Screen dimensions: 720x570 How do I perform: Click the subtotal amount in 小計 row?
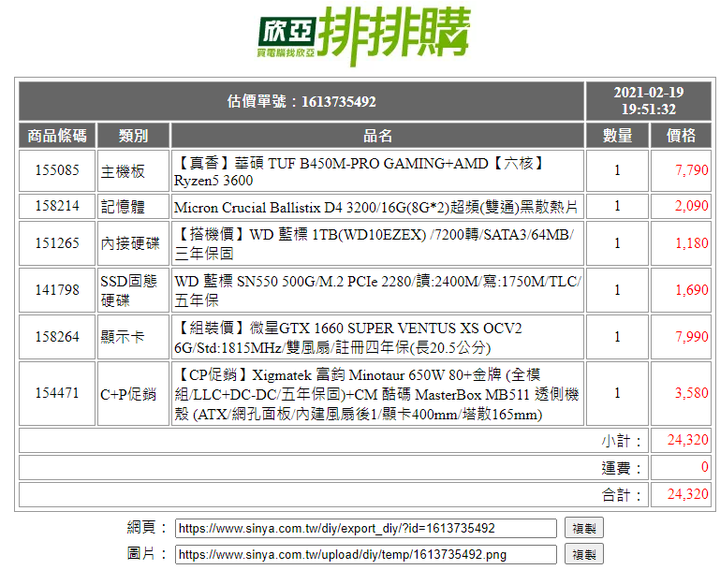[x=688, y=440]
